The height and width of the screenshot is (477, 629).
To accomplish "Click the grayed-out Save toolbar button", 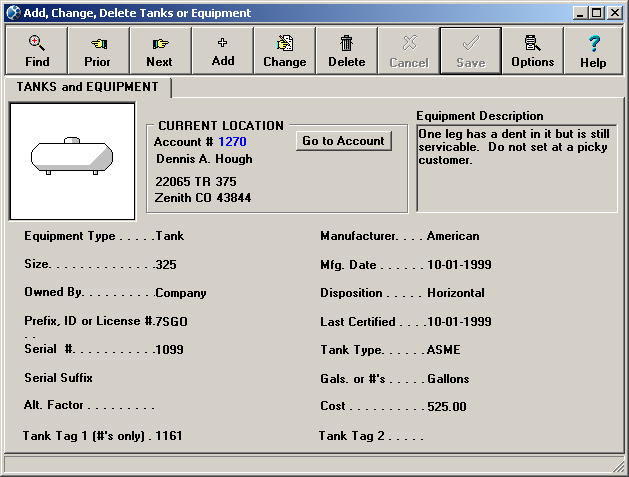I will pyautogui.click(x=470, y=51).
